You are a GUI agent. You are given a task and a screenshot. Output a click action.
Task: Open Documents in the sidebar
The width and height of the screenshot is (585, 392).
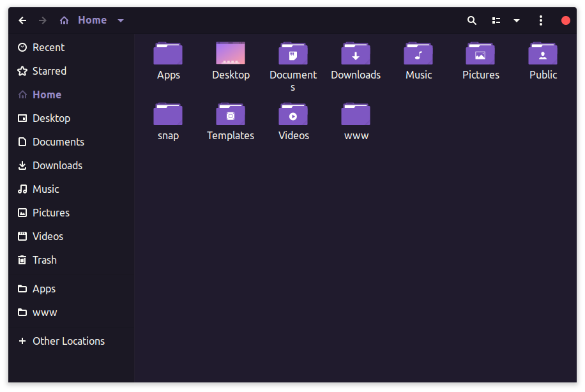click(x=71, y=142)
